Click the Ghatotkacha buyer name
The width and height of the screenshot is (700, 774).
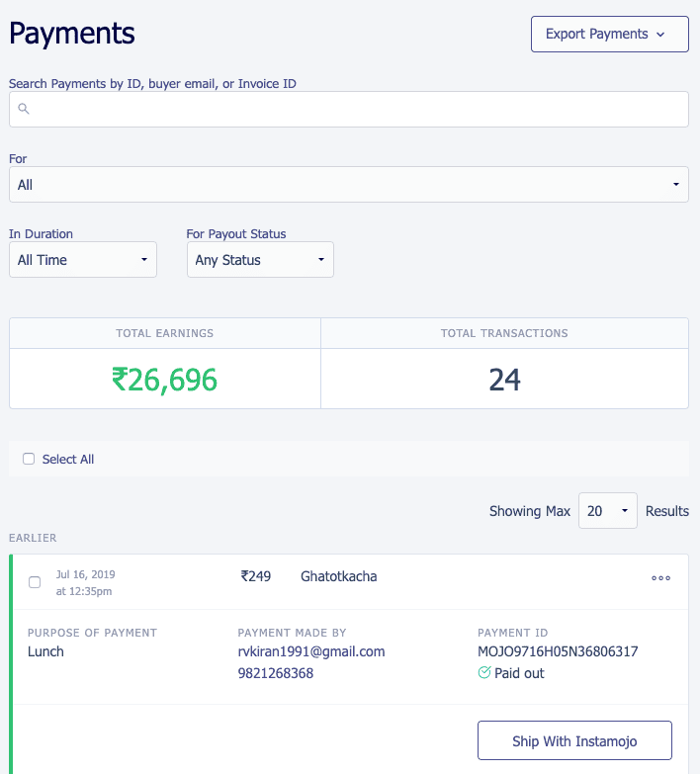point(339,576)
